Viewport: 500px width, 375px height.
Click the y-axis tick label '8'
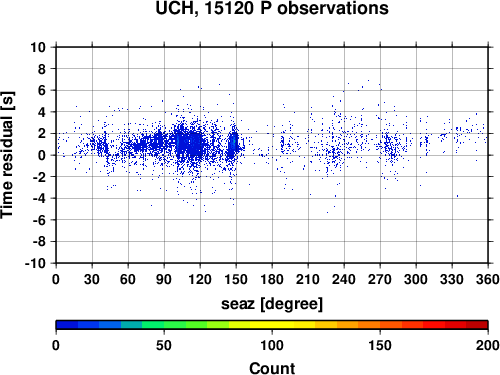click(x=42, y=69)
